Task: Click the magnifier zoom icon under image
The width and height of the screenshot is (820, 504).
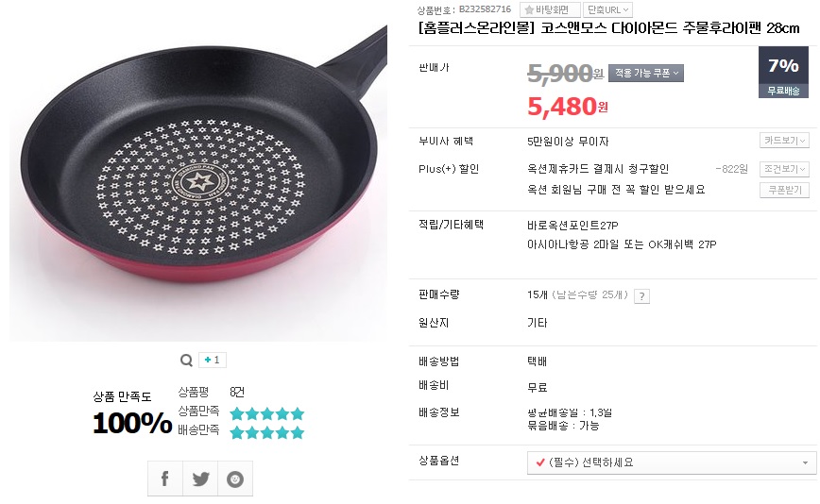Action: (185, 360)
